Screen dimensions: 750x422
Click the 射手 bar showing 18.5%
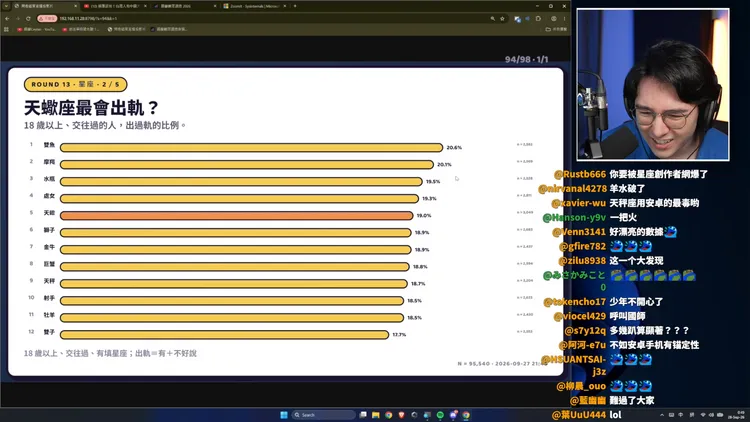pos(232,301)
